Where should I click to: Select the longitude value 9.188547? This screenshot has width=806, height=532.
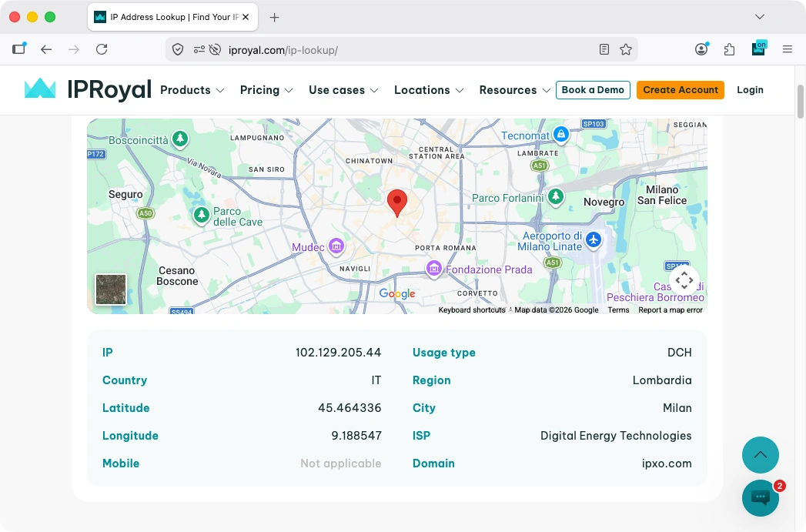click(x=356, y=436)
